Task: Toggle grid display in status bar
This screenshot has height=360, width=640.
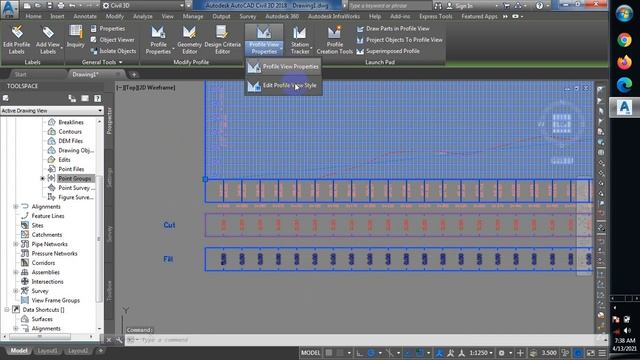Action: click(x=329, y=353)
